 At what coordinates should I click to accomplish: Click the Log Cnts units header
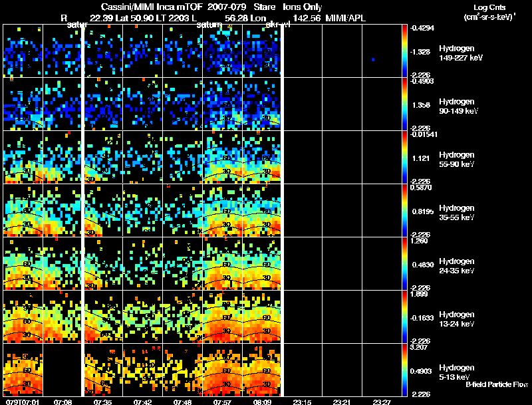pyautogui.click(x=489, y=12)
